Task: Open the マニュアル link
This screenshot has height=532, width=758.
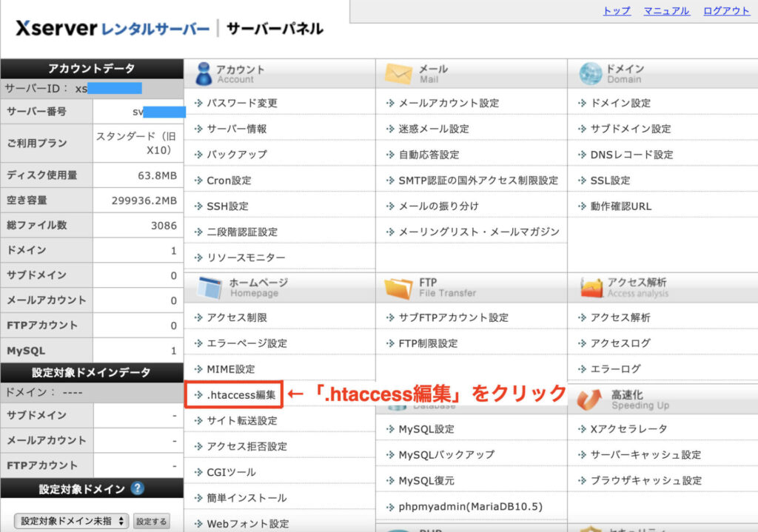Action: pyautogui.click(x=666, y=10)
